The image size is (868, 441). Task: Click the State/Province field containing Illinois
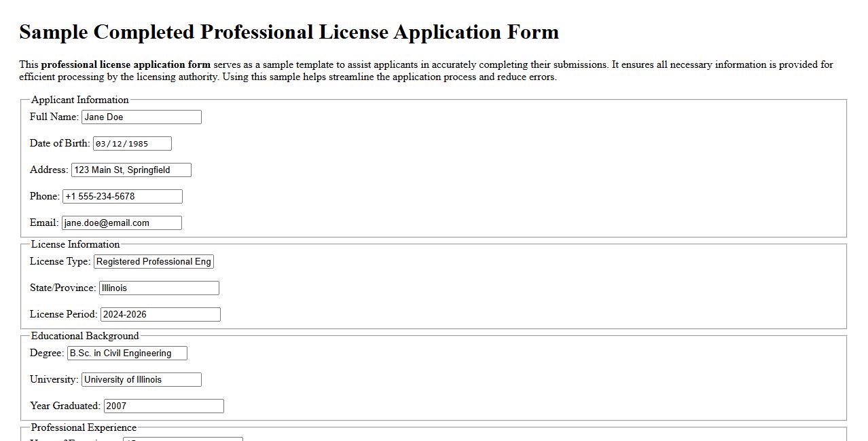(x=159, y=288)
